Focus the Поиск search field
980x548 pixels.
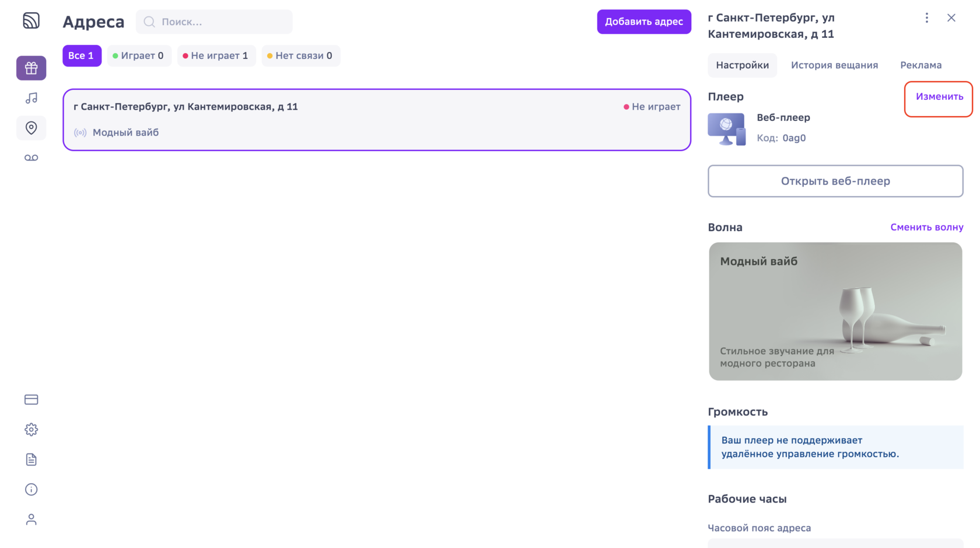(x=214, y=22)
